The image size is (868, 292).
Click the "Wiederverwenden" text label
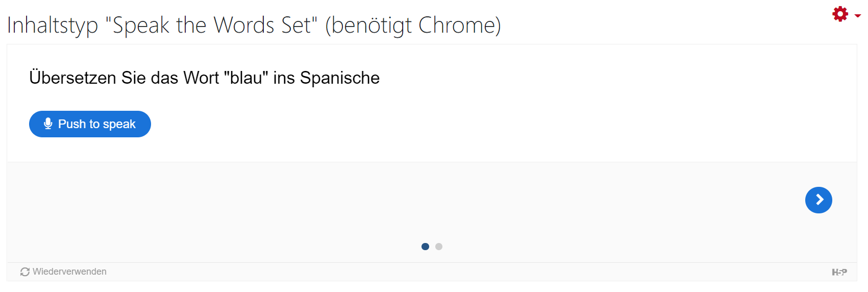pos(69,272)
